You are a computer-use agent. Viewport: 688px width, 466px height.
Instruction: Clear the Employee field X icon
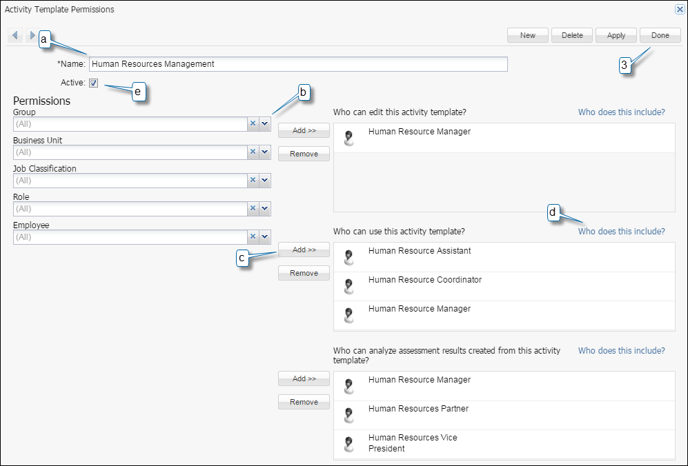point(253,237)
